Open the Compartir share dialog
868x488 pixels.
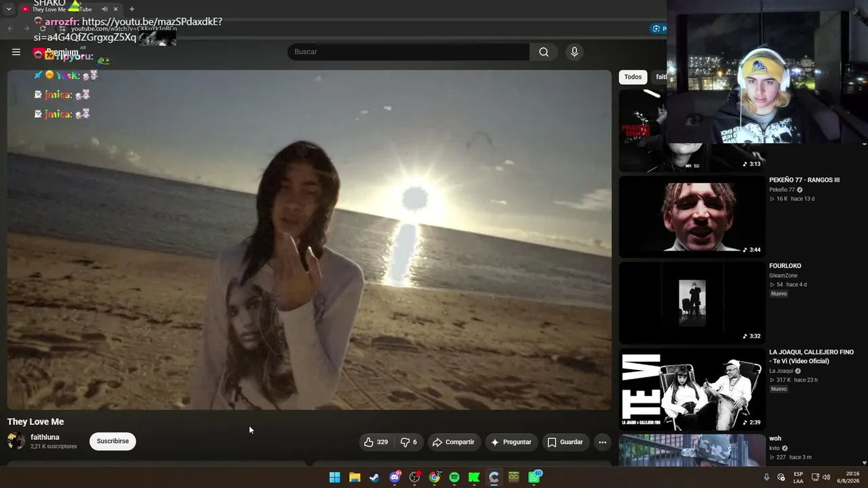coord(454,442)
